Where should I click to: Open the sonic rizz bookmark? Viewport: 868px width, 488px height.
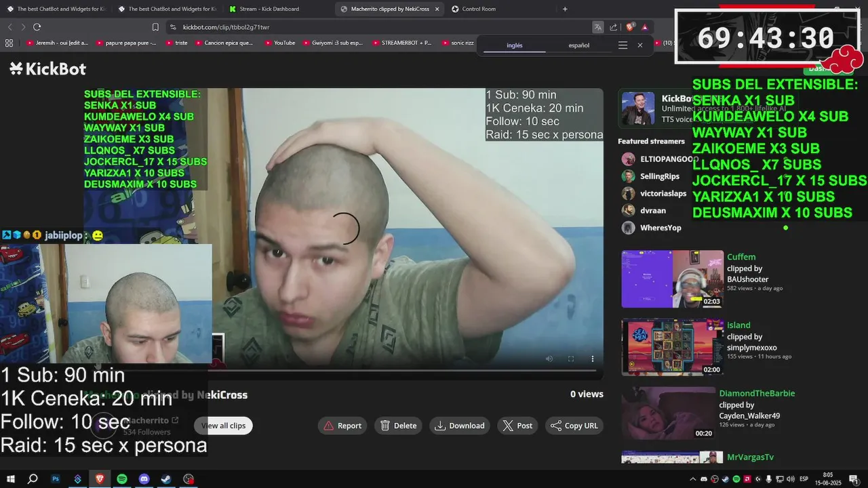point(458,43)
